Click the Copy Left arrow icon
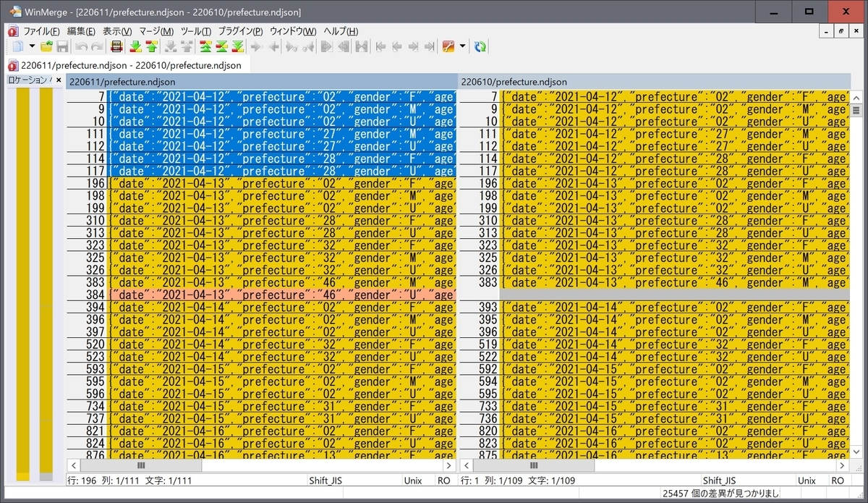 pos(273,46)
